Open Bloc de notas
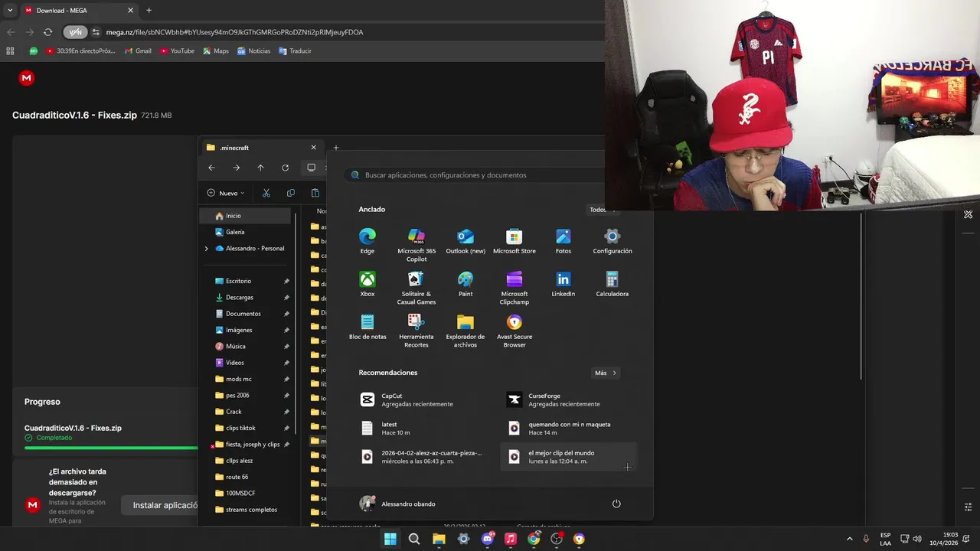Screen dimensions: 980x551 click(x=367, y=327)
